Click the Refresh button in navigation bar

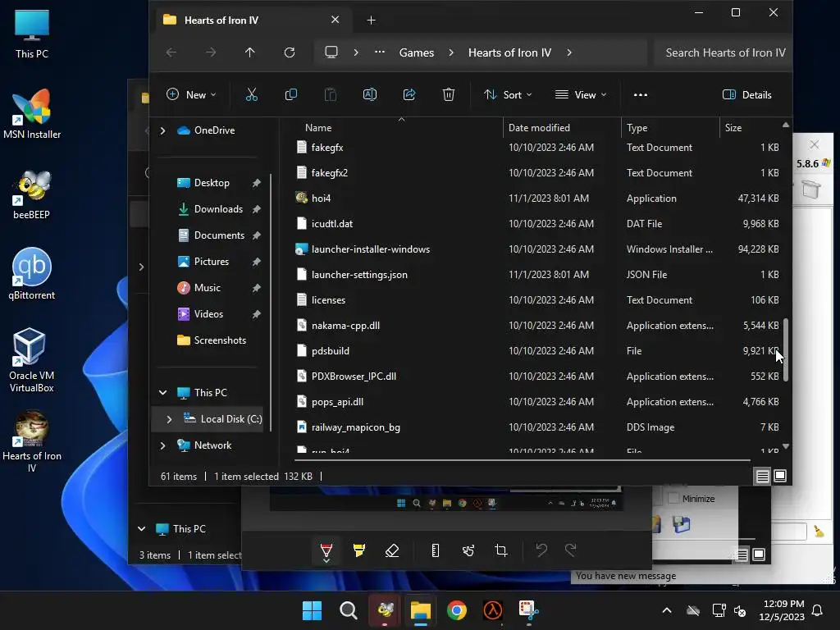click(290, 52)
